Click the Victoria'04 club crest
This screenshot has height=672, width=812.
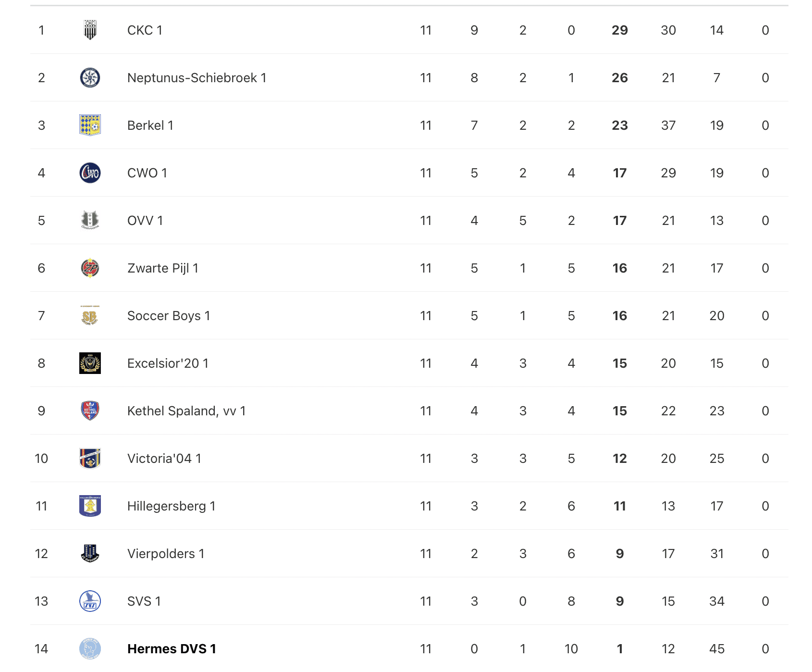point(90,459)
